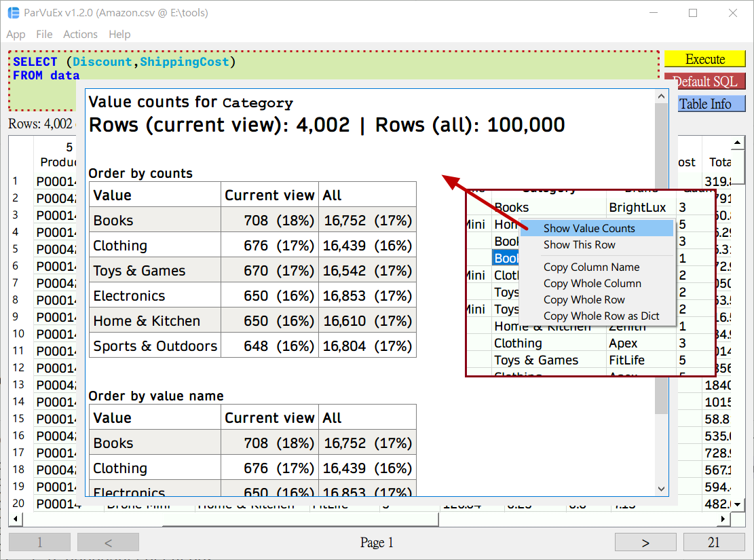Choose Copy Column Name
Screen dimensions: 754x560
(597, 267)
